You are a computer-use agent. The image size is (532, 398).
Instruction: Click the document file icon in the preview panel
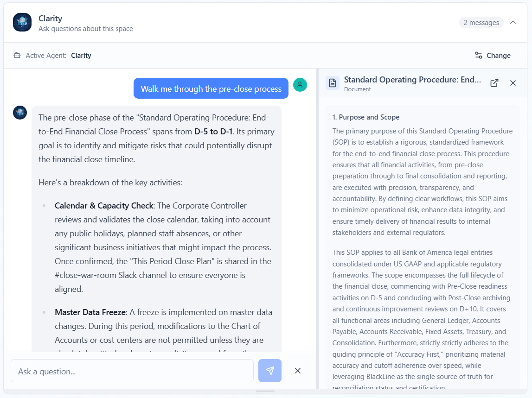point(333,82)
